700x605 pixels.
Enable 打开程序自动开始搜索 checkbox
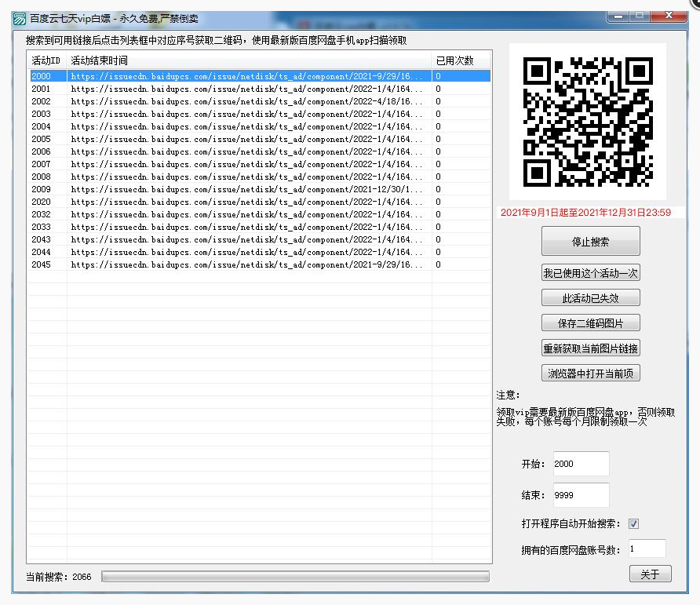point(633,523)
